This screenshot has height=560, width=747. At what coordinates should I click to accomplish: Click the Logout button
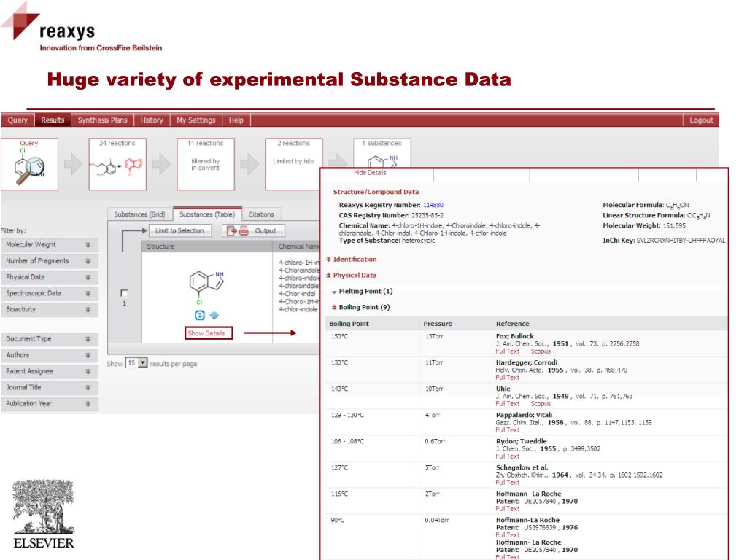click(701, 120)
